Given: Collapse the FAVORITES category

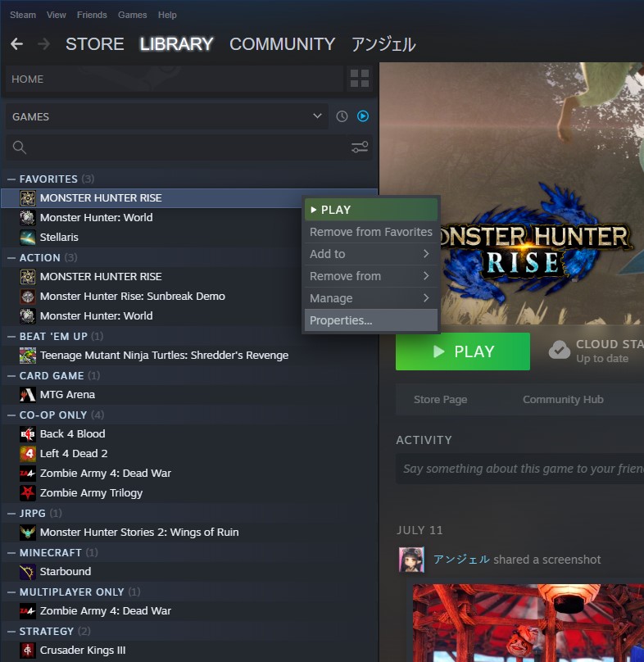Looking at the screenshot, I should [11, 179].
